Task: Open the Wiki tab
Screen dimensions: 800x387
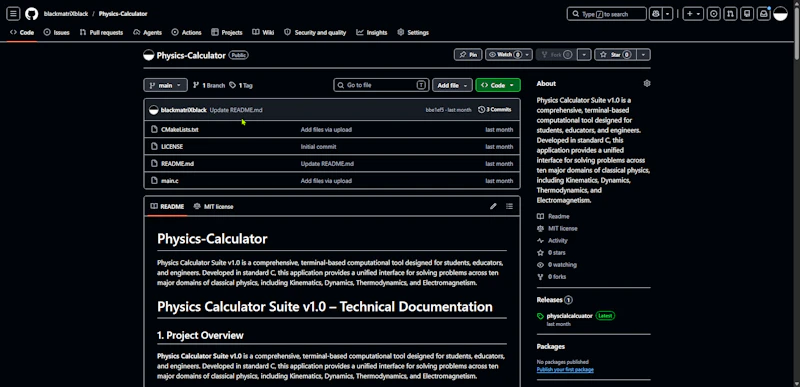Action: [x=263, y=32]
